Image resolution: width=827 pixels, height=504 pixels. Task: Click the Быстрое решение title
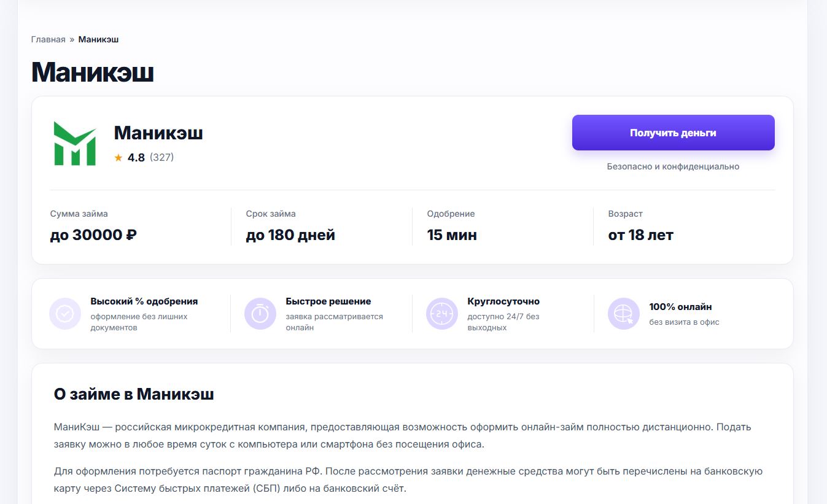(x=328, y=301)
